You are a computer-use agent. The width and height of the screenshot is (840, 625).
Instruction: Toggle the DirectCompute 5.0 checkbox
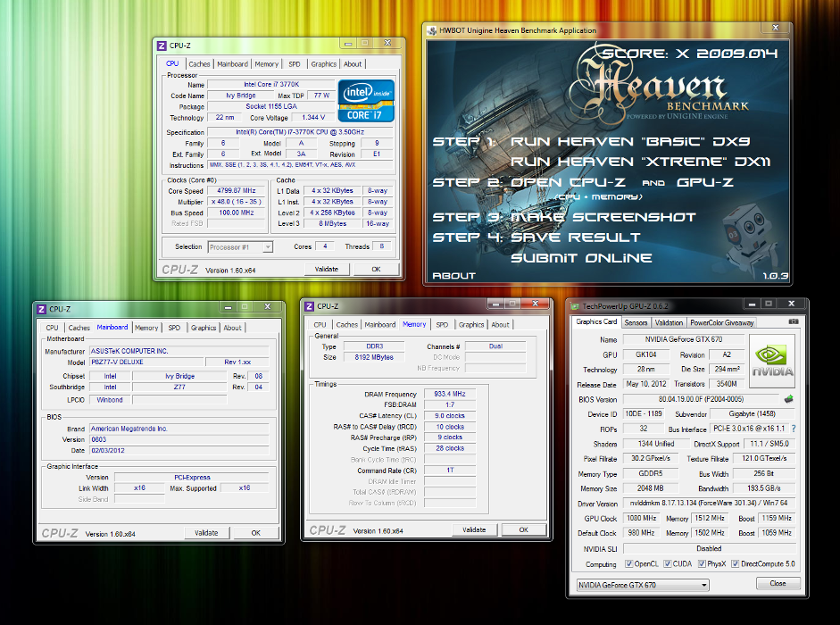coord(736,564)
